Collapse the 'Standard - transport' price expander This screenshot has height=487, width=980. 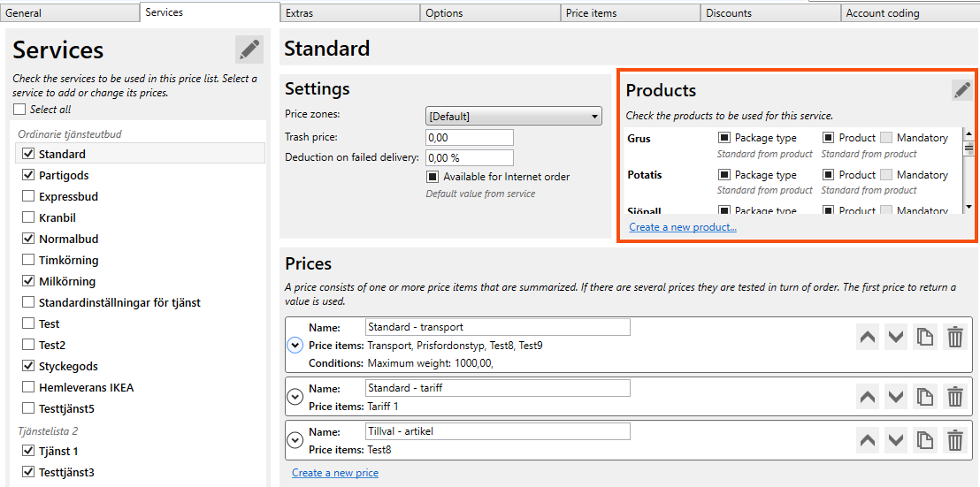(295, 346)
